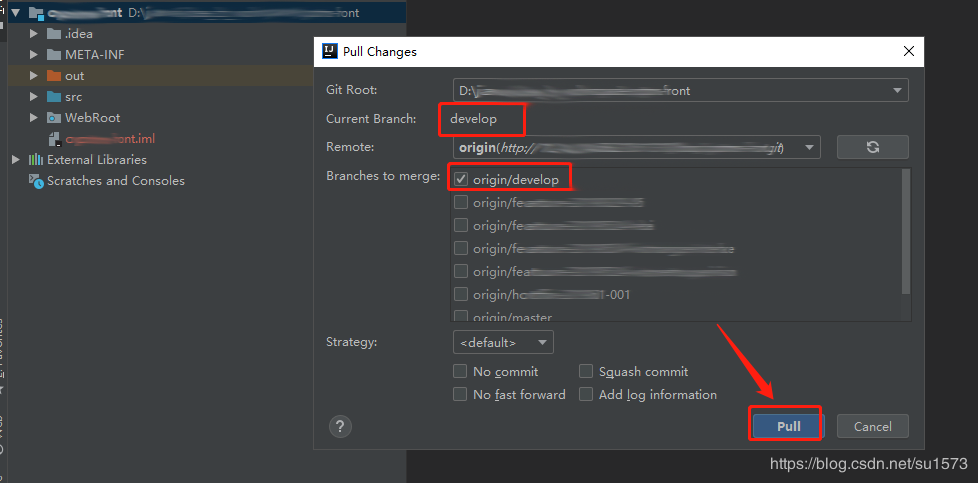The height and width of the screenshot is (483, 978).
Task: Click the Cancel button
Action: click(x=872, y=426)
